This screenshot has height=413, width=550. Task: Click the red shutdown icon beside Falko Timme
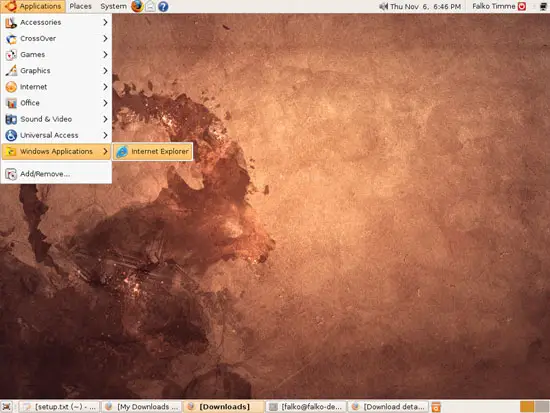click(x=522, y=6)
